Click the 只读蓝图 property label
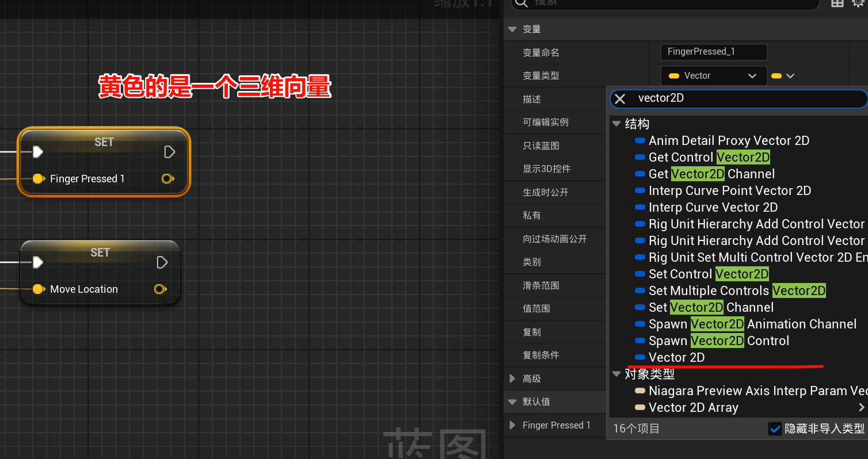868x459 pixels. click(540, 146)
